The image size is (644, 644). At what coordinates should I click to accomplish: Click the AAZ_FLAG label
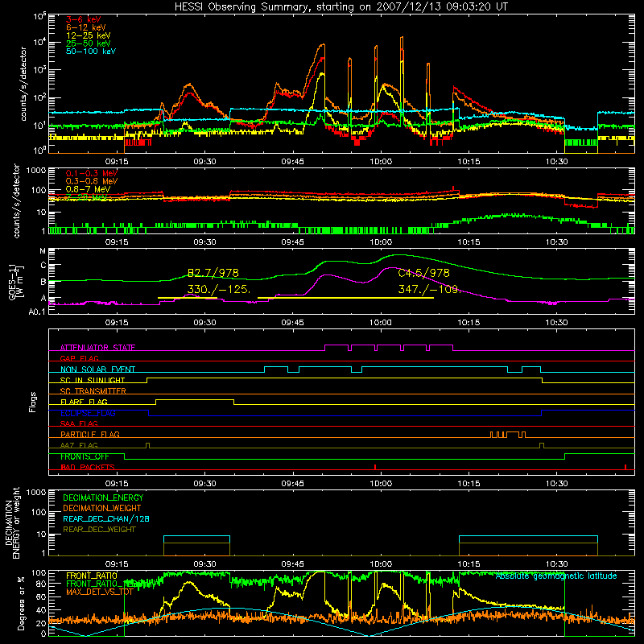[79, 445]
